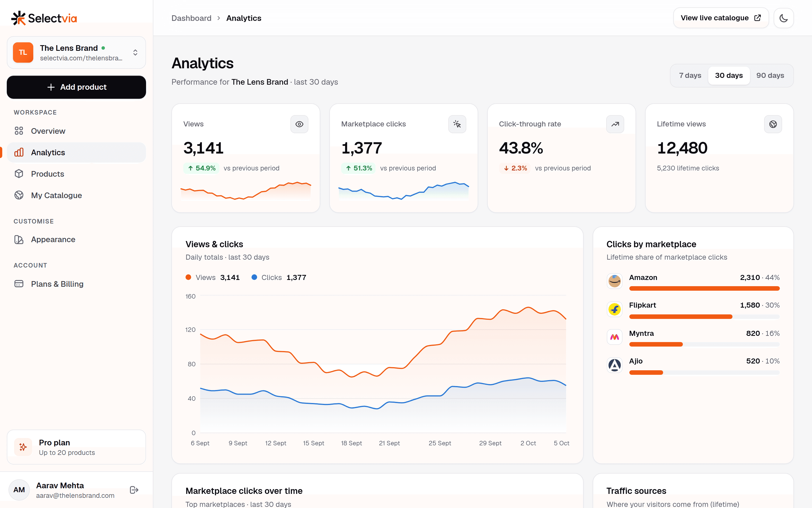Click the Myntra share progress bar

coord(704,344)
